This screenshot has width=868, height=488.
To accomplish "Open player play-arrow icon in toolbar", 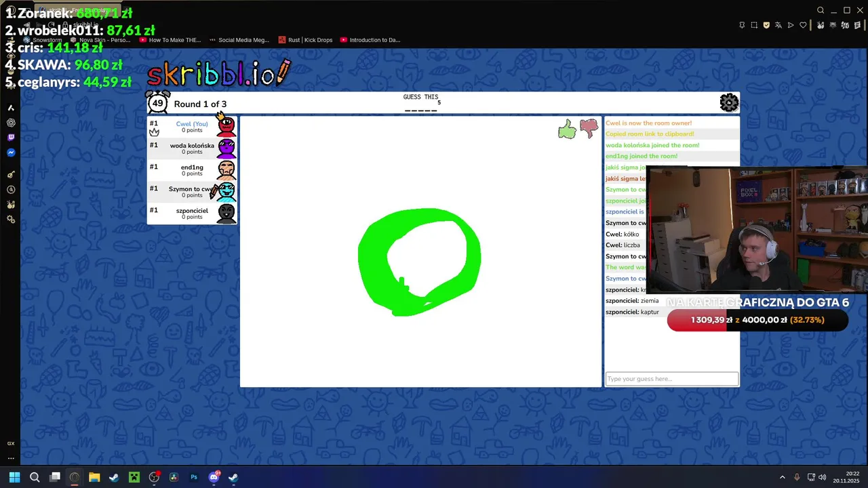I will tap(791, 25).
